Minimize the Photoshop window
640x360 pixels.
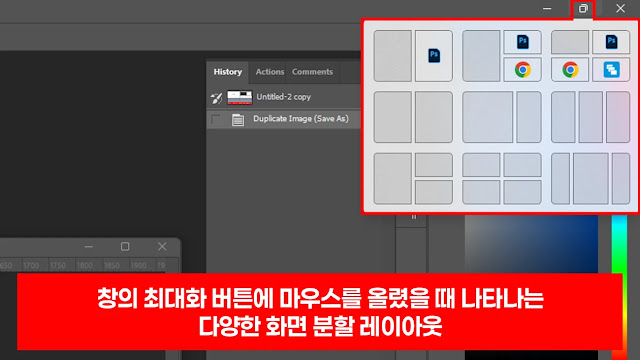(x=547, y=9)
